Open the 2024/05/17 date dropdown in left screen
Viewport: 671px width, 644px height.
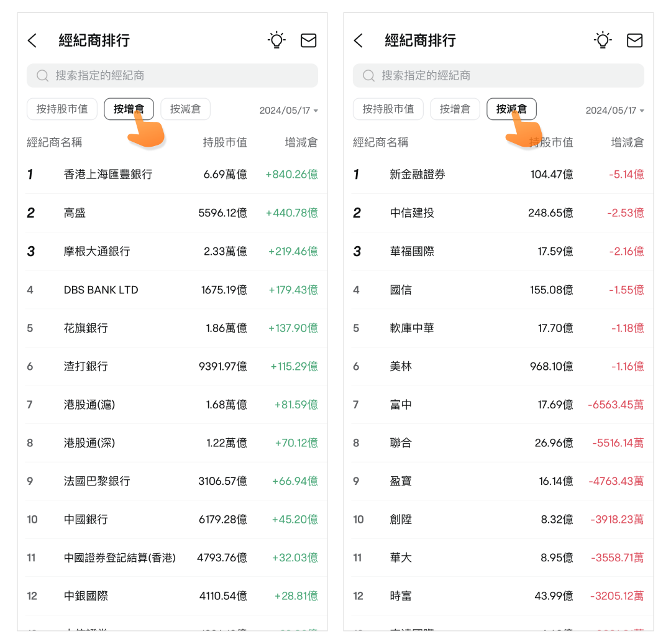pyautogui.click(x=288, y=111)
